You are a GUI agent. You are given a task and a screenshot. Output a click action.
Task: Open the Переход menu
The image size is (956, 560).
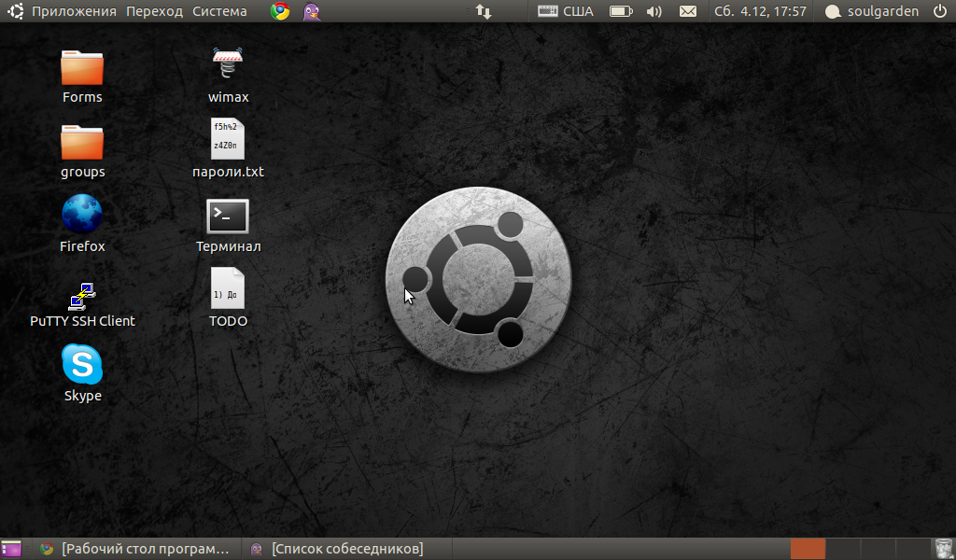(x=154, y=11)
